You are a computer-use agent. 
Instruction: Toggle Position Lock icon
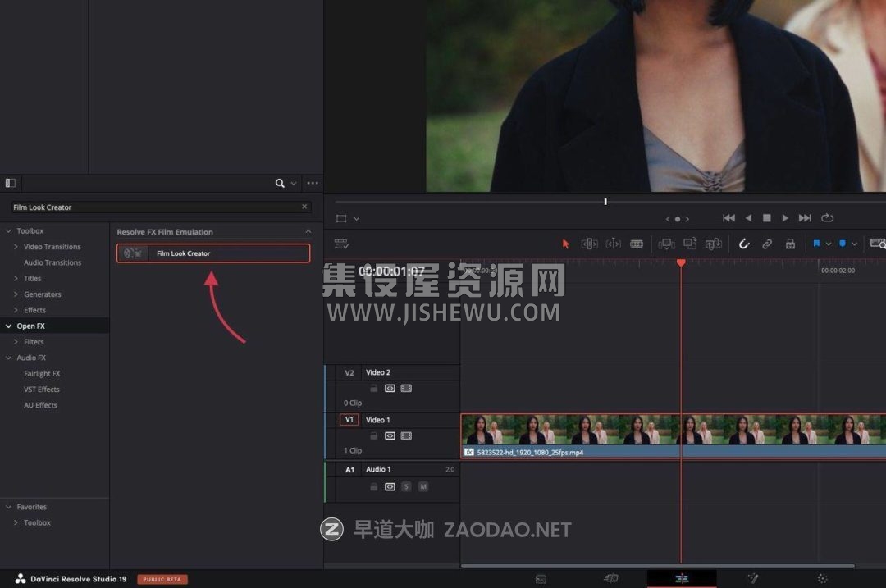790,244
